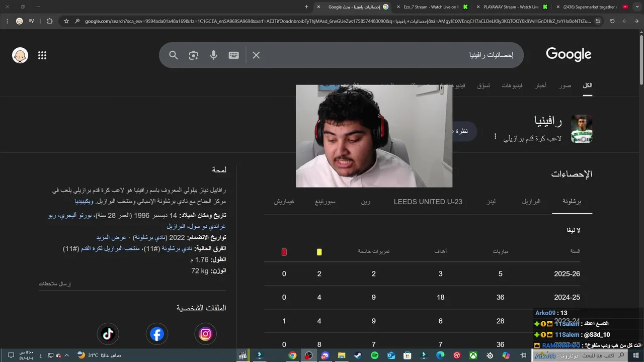Select the ليدز statistics tab
Viewport: 644px width, 362px height.
(x=492, y=202)
